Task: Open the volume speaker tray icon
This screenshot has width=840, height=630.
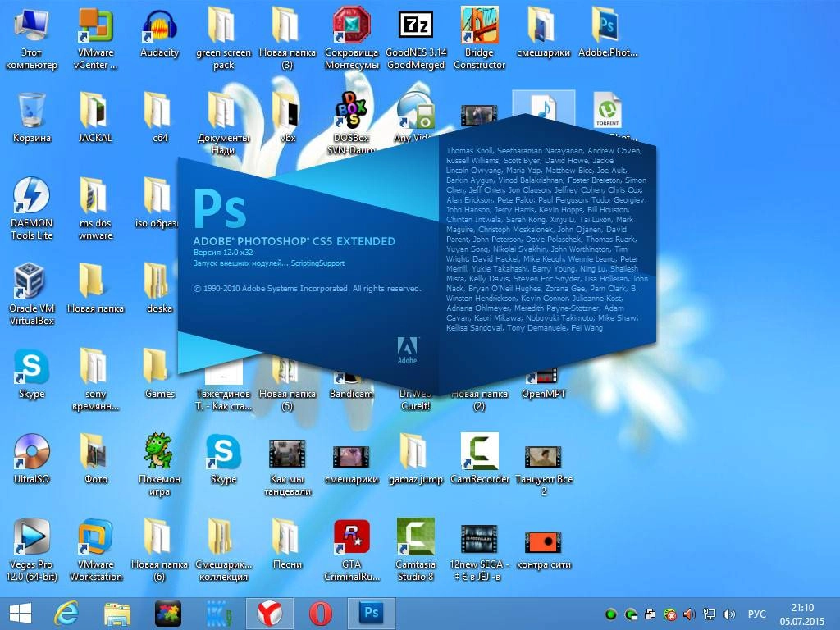Action: (x=728, y=614)
